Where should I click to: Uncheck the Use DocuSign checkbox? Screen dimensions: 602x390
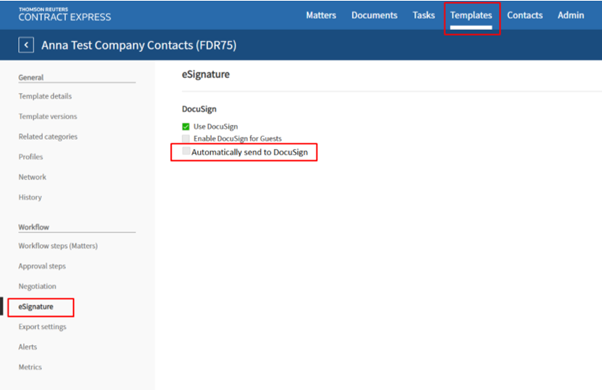(x=186, y=127)
